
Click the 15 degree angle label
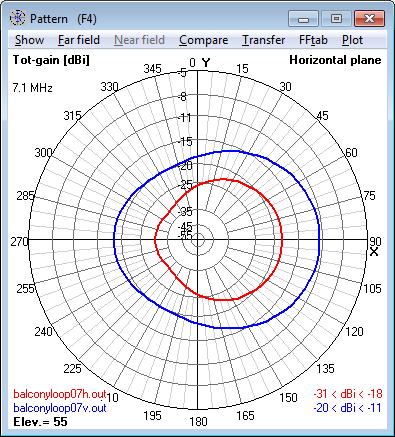(242, 69)
